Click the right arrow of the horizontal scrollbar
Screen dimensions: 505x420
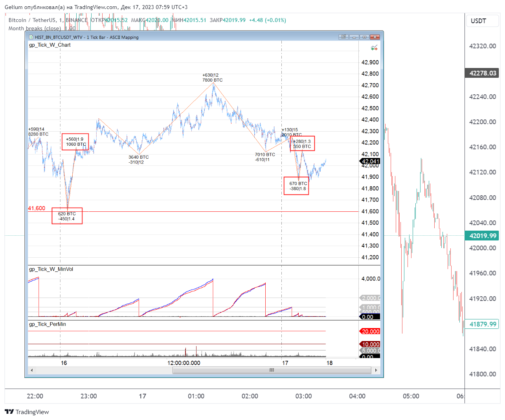click(x=376, y=370)
